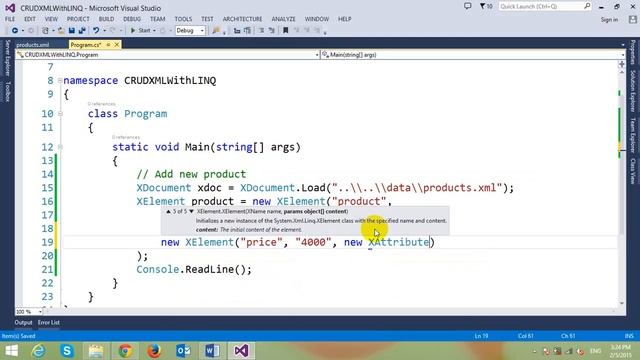The image size is (640, 360).
Task: Click the New Project toolbar icon
Action: (x=45, y=31)
